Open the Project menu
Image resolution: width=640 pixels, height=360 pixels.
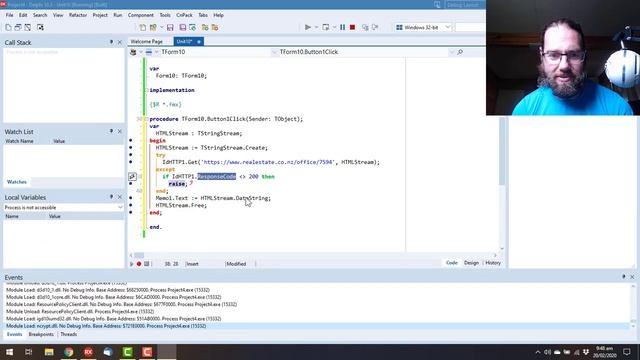tap(100, 15)
